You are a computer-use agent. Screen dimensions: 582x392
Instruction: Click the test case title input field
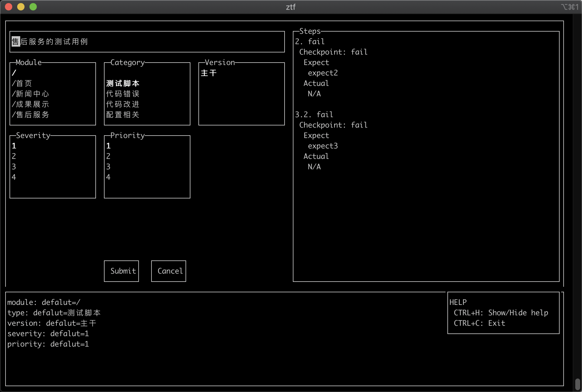click(x=147, y=42)
